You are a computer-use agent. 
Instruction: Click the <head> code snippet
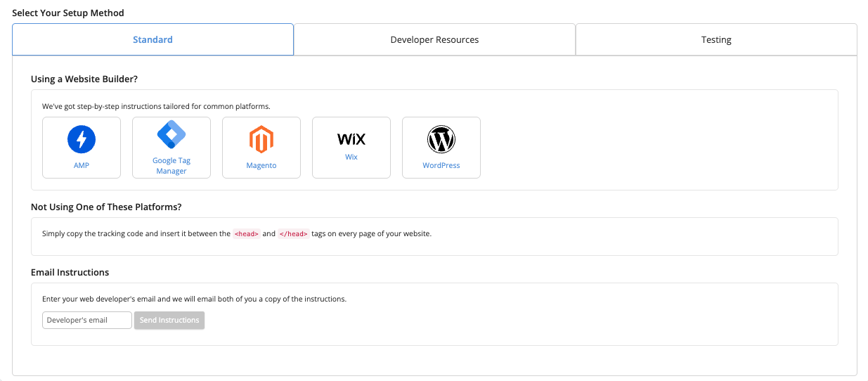pyautogui.click(x=247, y=234)
